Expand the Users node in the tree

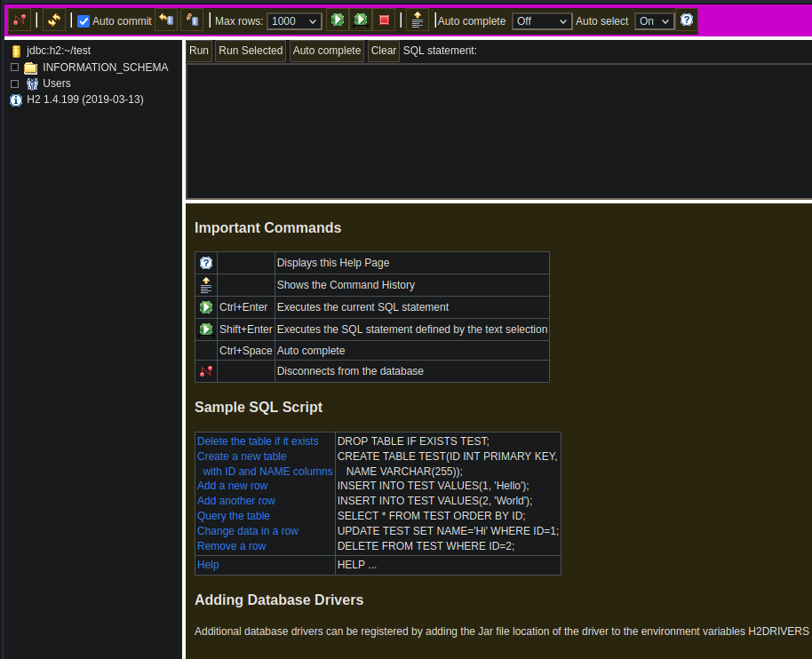[14, 83]
